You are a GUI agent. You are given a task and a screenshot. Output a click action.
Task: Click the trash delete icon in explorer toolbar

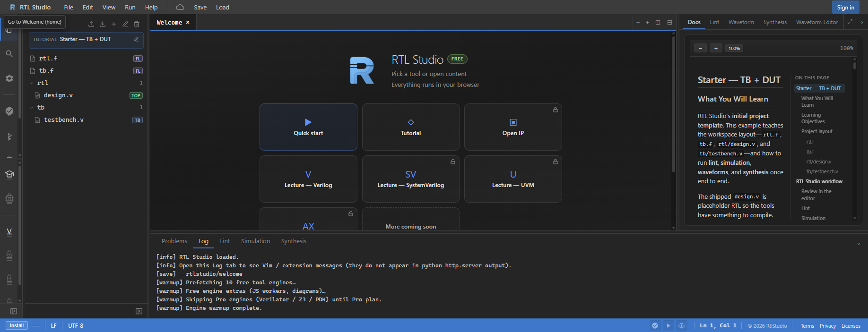[137, 24]
